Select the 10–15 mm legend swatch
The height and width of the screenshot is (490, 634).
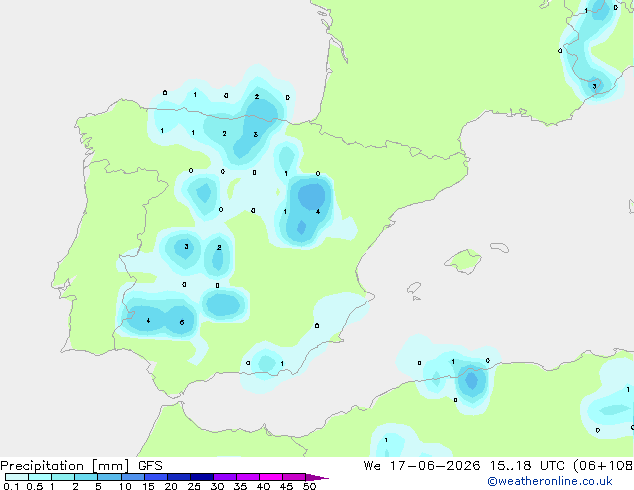132,477
